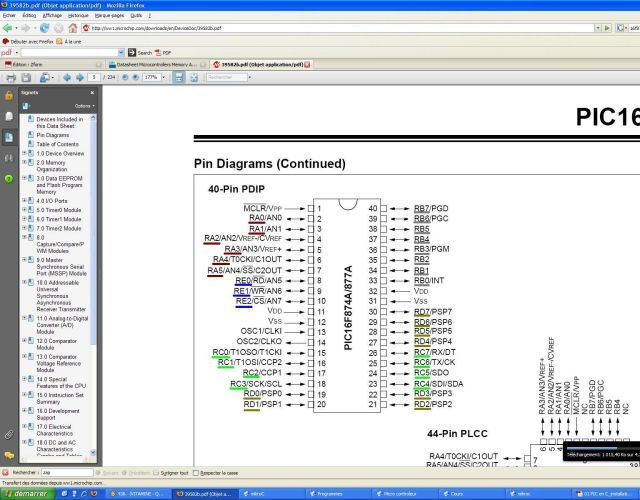
Task: Open the Fichier menu
Action: tap(9, 15)
